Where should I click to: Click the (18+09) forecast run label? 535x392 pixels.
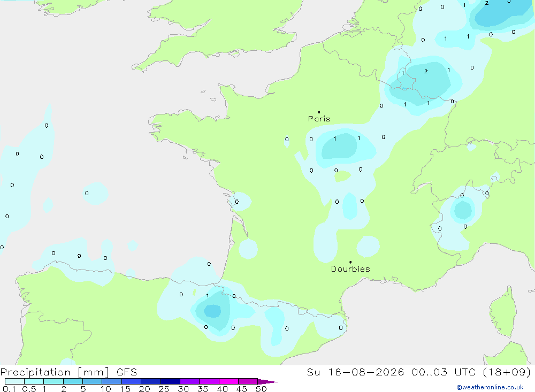coord(507,372)
